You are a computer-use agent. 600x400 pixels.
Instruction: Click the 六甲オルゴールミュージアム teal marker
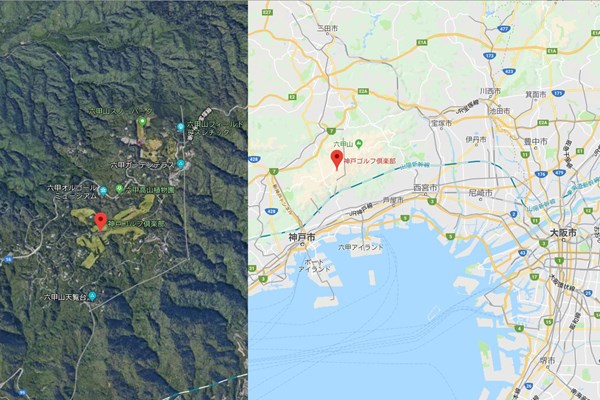(103, 190)
